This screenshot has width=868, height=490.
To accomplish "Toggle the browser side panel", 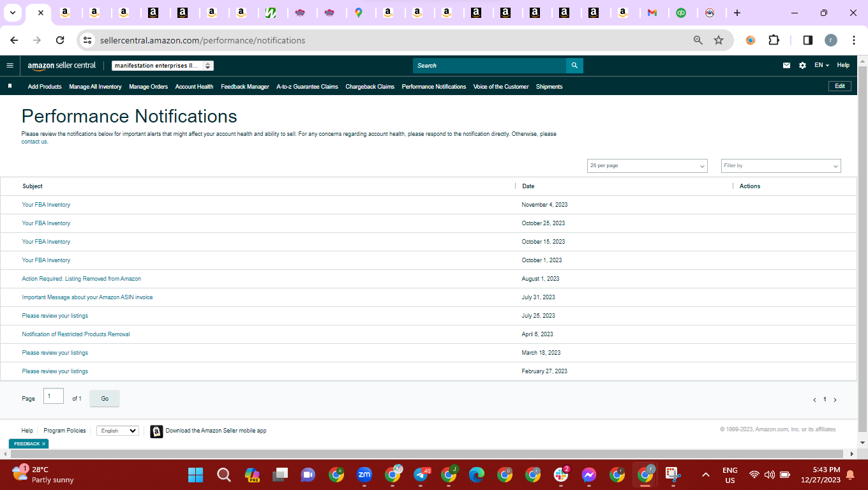I will pos(807,40).
